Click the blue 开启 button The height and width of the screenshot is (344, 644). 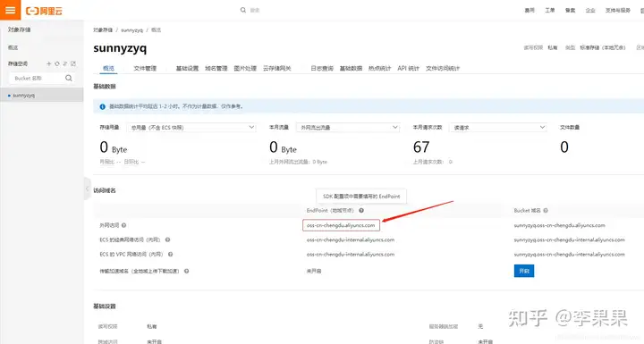point(524,271)
